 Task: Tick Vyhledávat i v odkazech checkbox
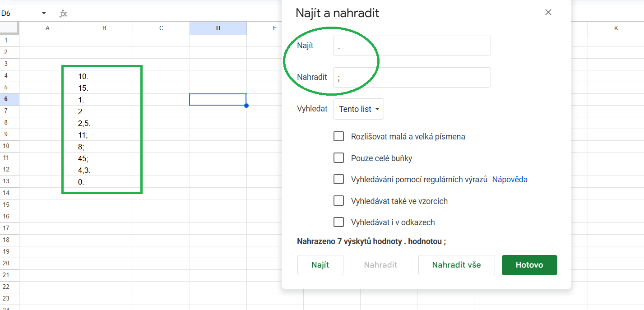(338, 222)
